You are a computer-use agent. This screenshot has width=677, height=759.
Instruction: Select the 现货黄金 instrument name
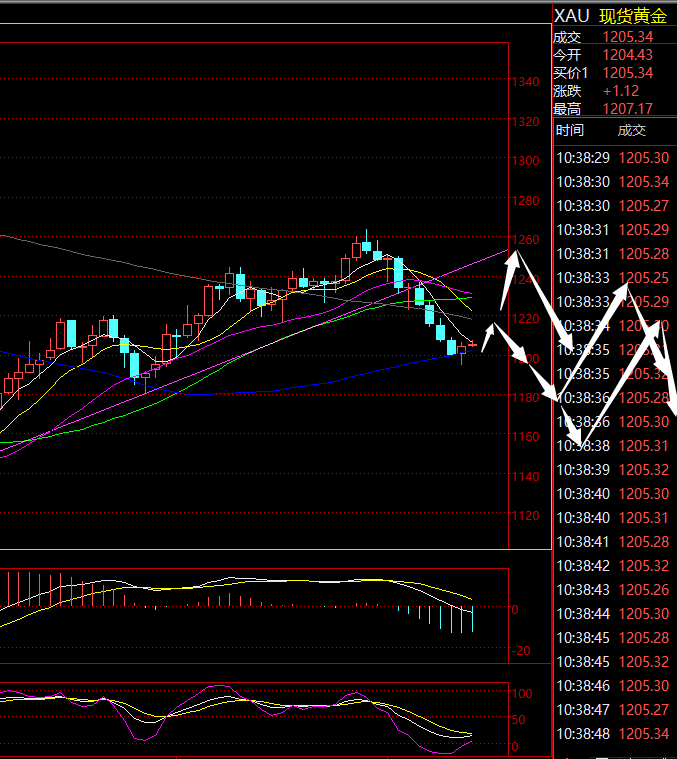tap(632, 15)
